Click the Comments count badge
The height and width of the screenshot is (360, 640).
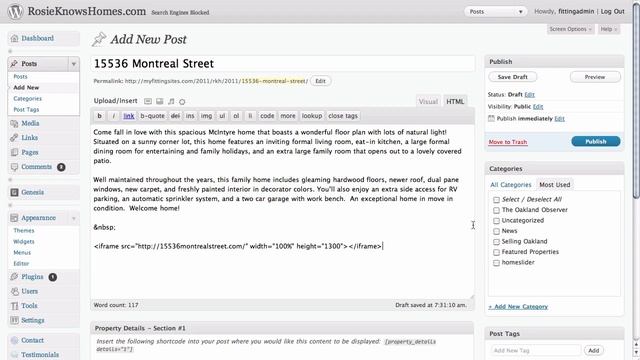(61, 167)
